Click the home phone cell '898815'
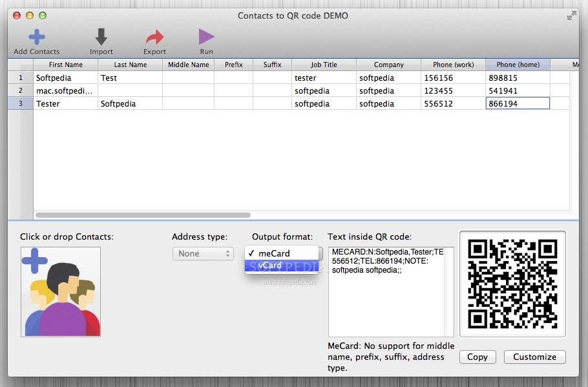 click(x=518, y=78)
